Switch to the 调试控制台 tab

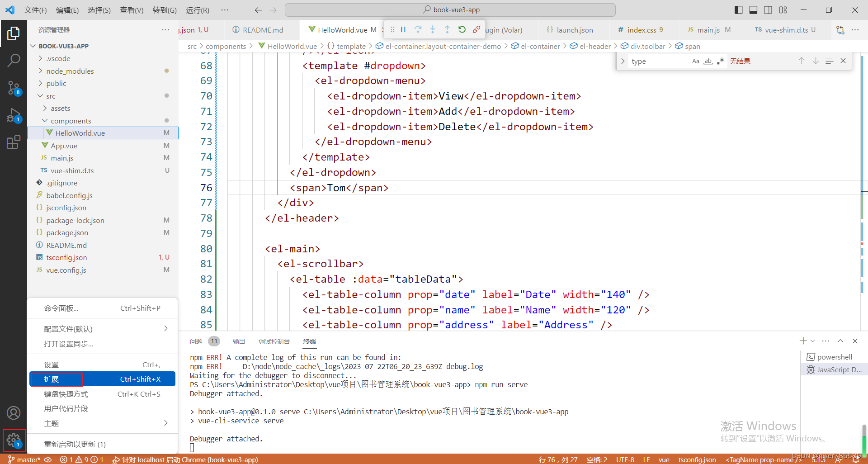click(274, 341)
